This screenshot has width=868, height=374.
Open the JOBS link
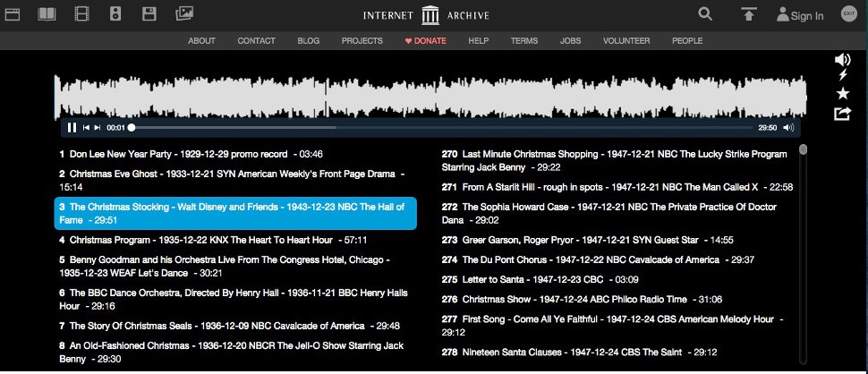(570, 41)
